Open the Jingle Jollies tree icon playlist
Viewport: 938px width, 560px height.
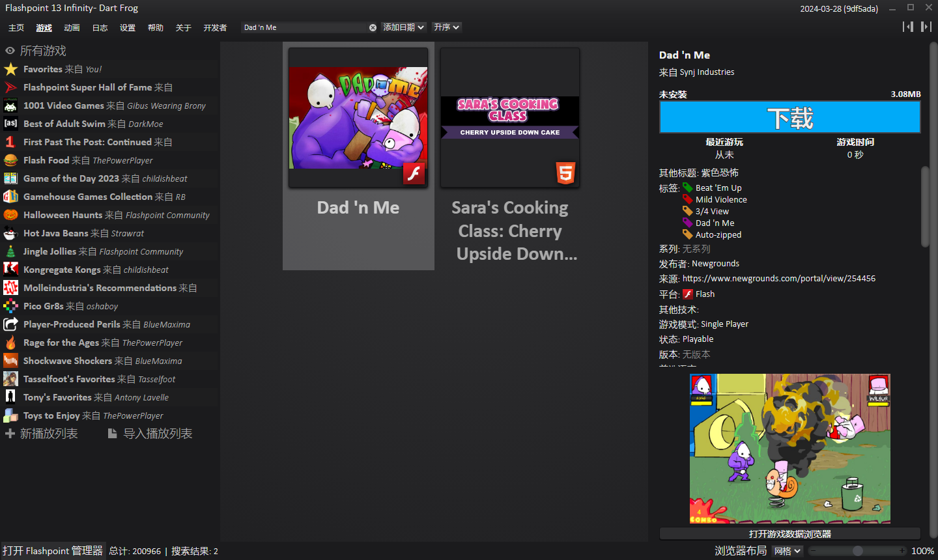click(x=10, y=251)
